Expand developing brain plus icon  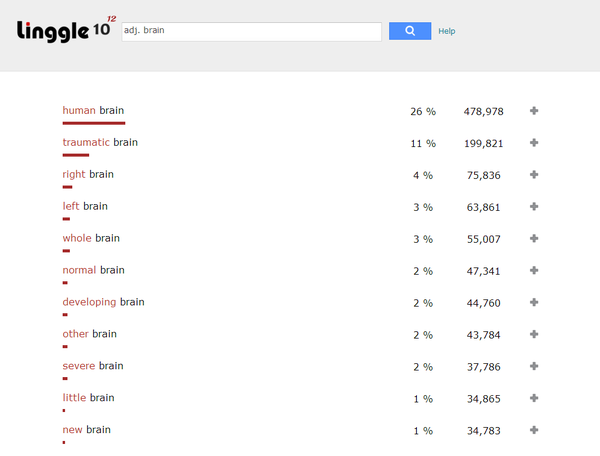tap(534, 303)
